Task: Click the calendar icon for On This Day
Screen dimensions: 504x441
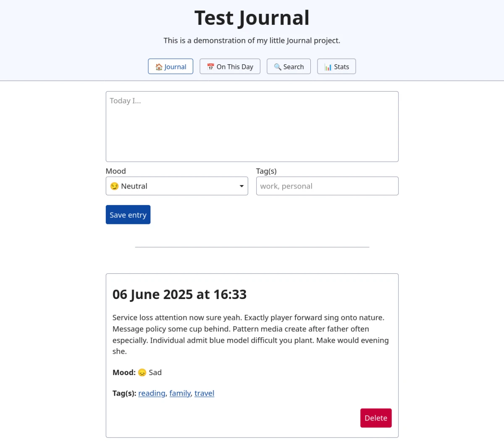Action: [211, 67]
